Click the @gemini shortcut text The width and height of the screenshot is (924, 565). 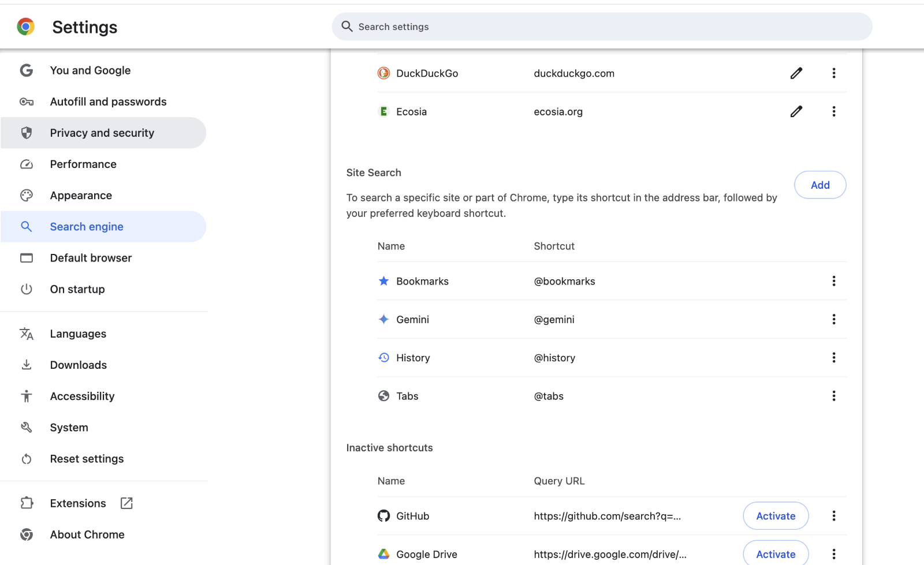(554, 319)
